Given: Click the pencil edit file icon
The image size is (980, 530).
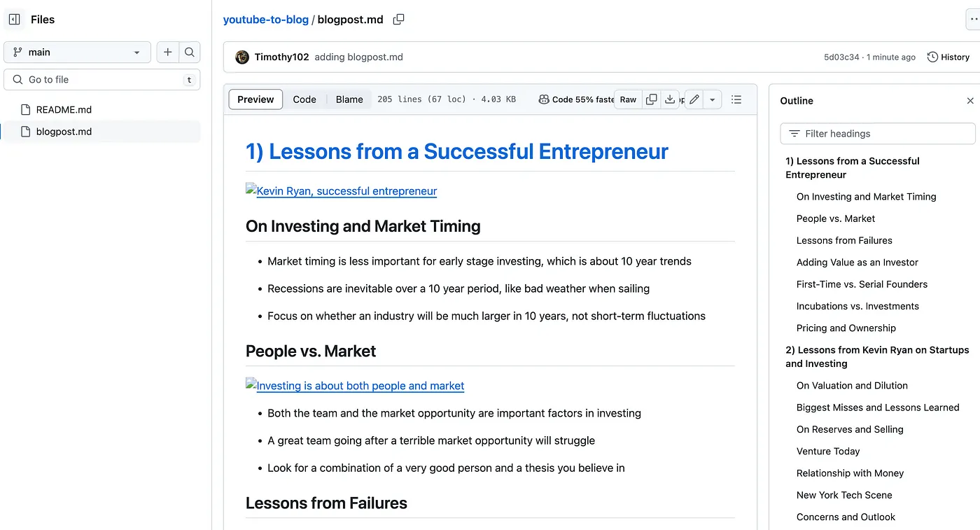Looking at the screenshot, I should [694, 99].
